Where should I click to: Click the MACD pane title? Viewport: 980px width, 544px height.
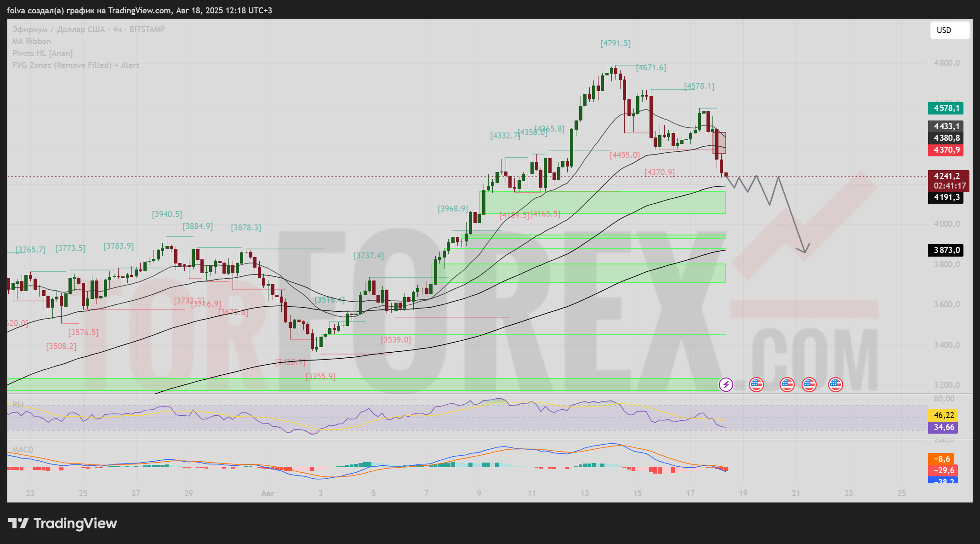(23, 449)
